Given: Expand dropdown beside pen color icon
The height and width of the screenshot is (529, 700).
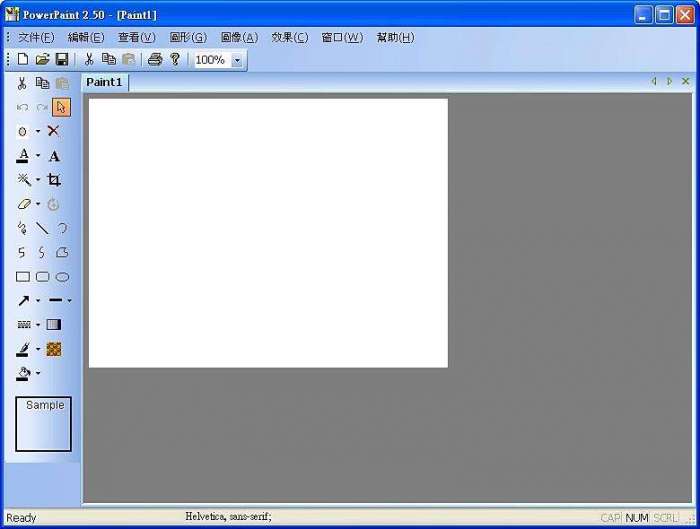Looking at the screenshot, I should tap(38, 349).
